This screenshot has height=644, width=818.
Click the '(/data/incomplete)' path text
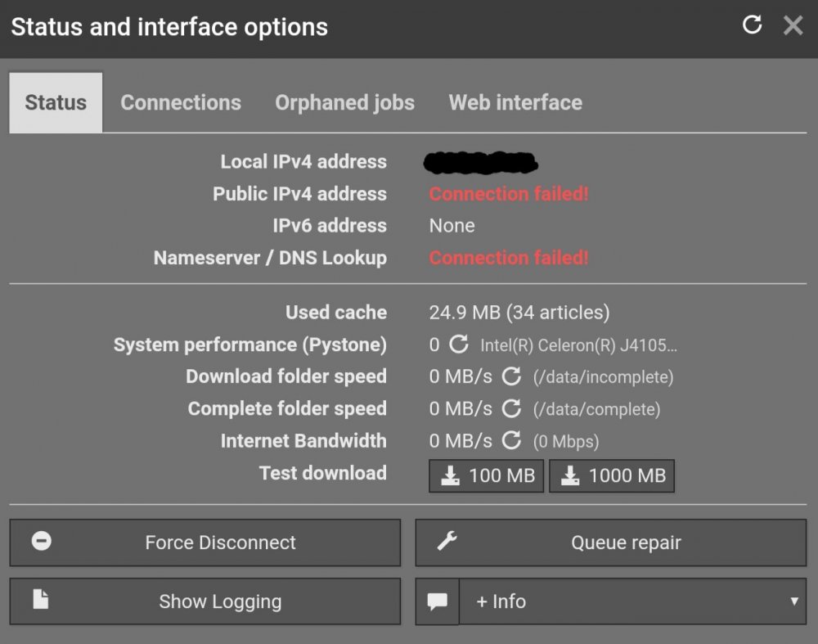coord(603,376)
